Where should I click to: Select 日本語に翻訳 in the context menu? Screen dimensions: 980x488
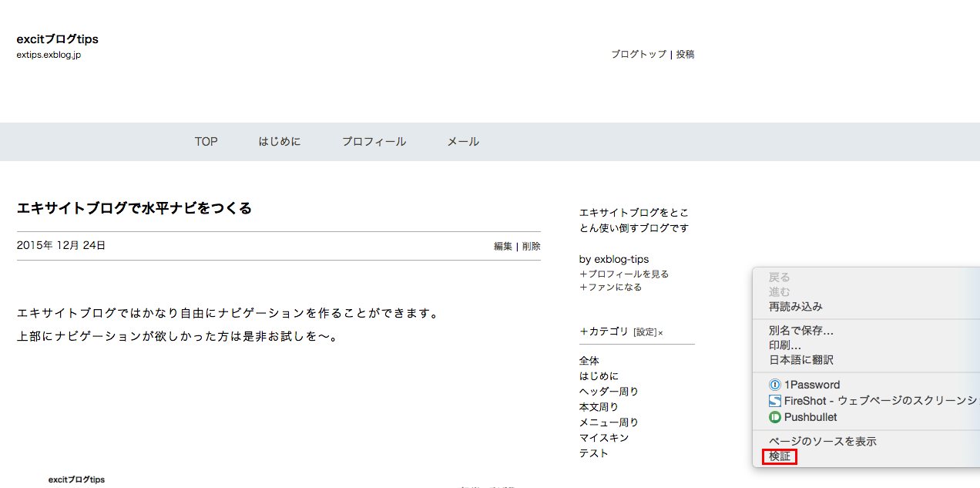click(801, 360)
